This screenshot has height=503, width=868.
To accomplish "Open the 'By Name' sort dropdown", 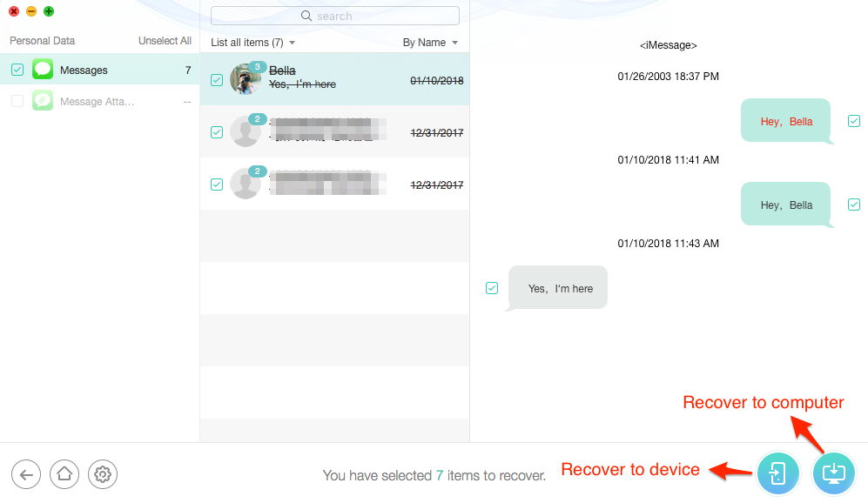I will coord(430,43).
